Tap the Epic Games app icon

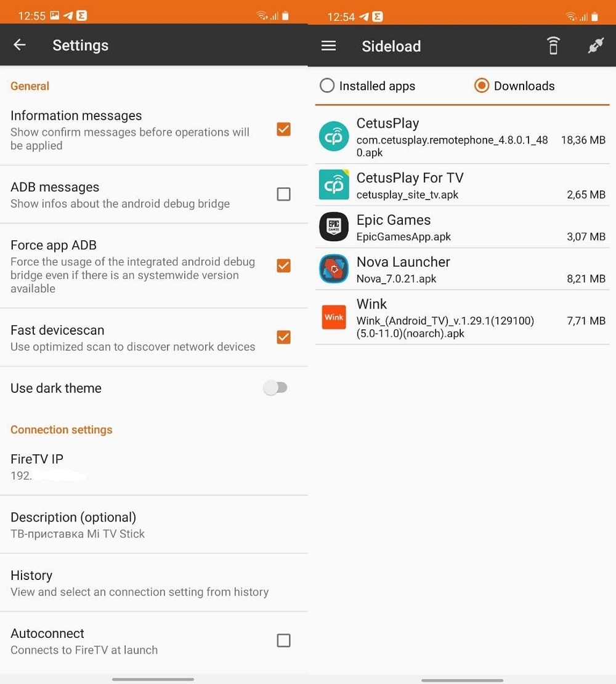pyautogui.click(x=334, y=227)
